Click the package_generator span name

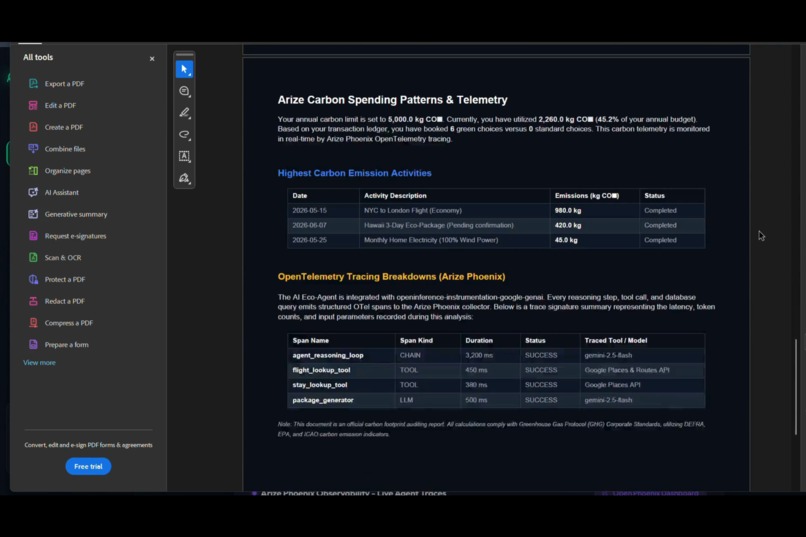[x=323, y=400]
